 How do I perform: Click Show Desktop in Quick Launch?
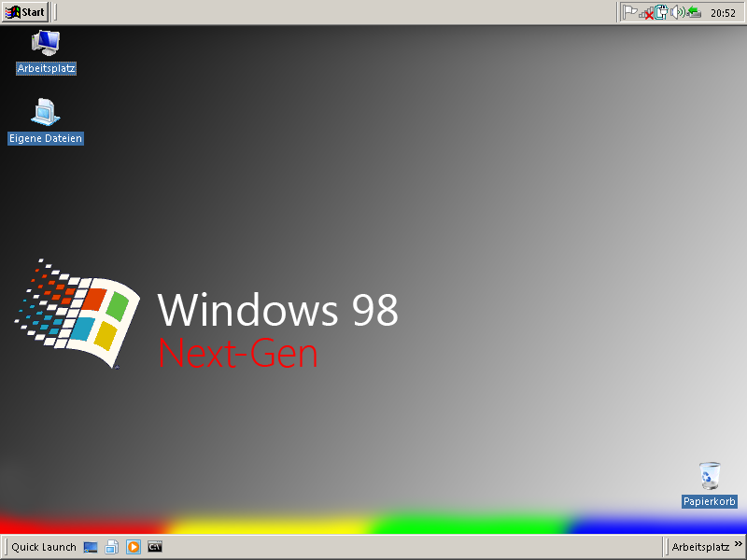pyautogui.click(x=91, y=547)
